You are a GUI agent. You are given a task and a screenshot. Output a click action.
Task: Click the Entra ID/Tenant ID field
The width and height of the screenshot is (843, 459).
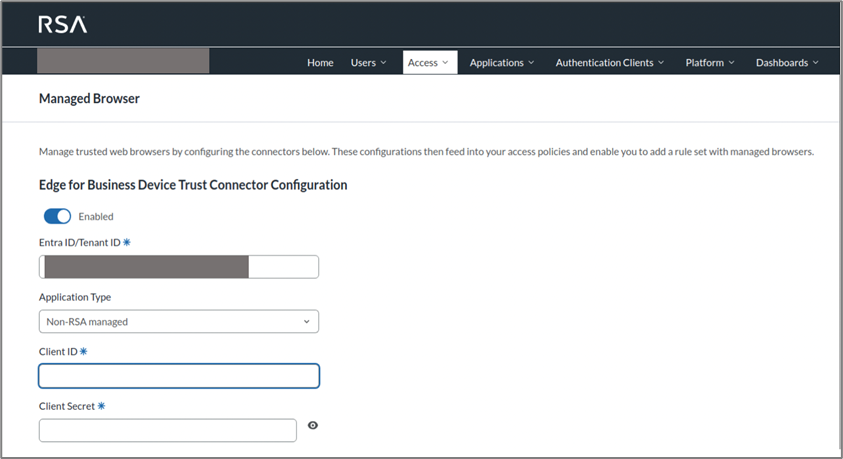click(x=179, y=266)
